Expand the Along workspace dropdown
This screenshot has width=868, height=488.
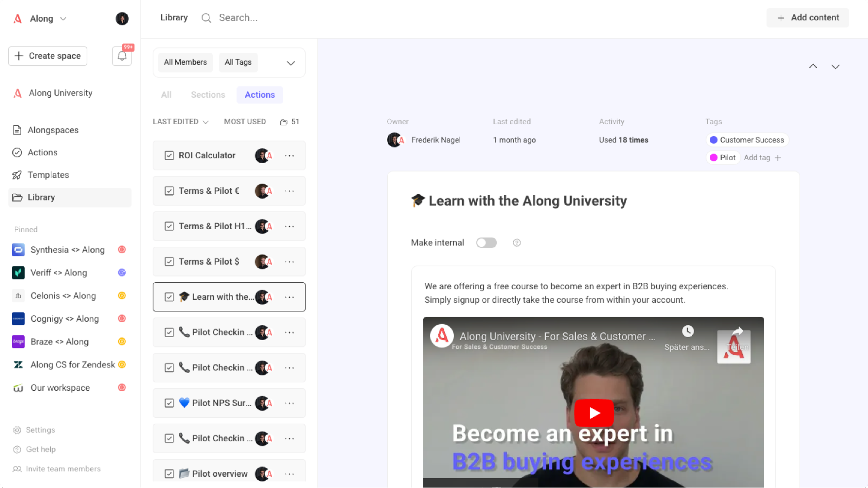pyautogui.click(x=63, y=19)
